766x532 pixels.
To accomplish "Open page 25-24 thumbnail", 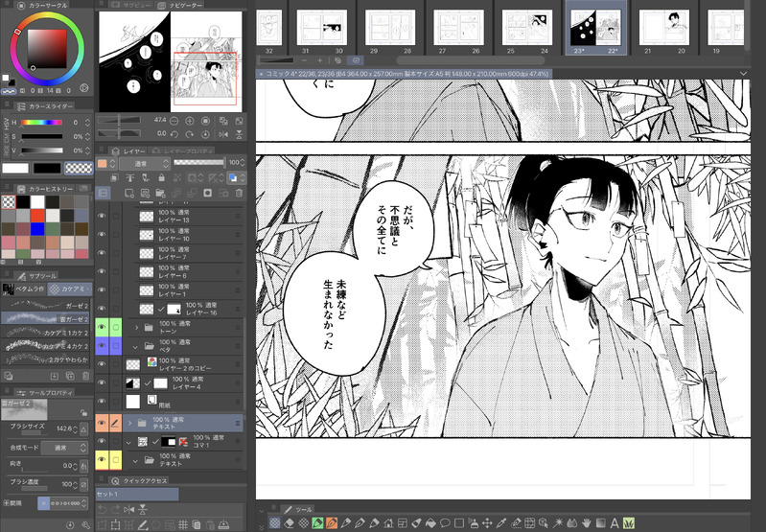I will (x=527, y=29).
